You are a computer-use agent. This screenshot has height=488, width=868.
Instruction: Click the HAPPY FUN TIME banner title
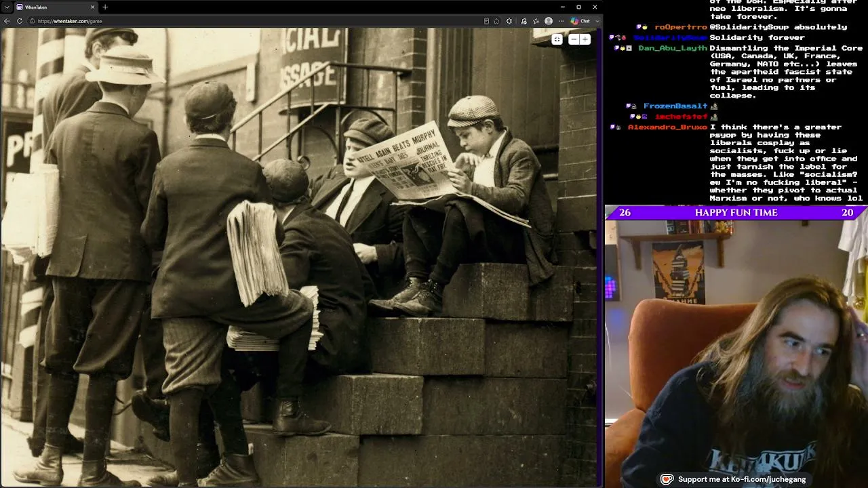(x=736, y=213)
